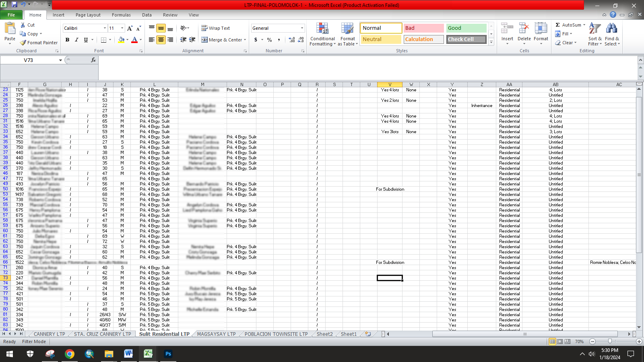Toggle Align Text Left

click(x=151, y=40)
